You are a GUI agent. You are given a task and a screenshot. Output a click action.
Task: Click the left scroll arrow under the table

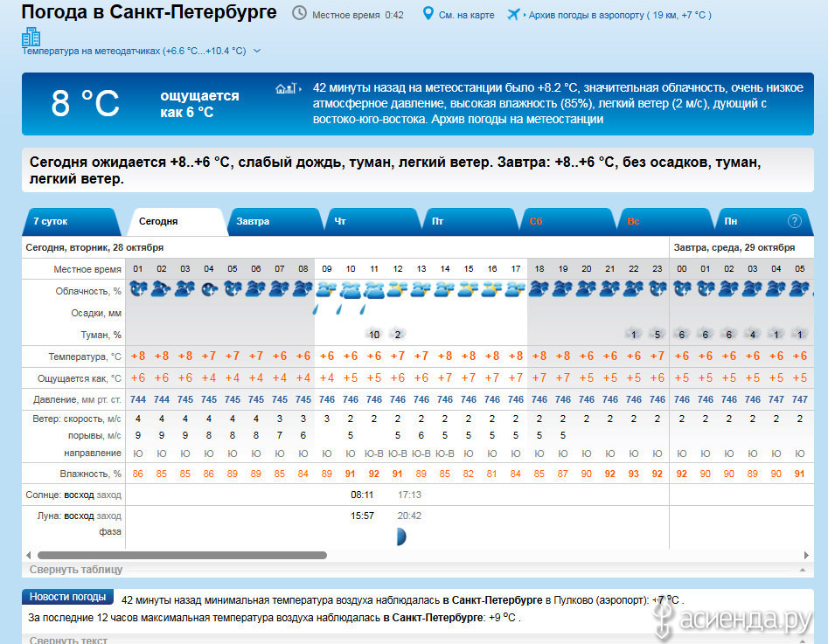coord(28,555)
